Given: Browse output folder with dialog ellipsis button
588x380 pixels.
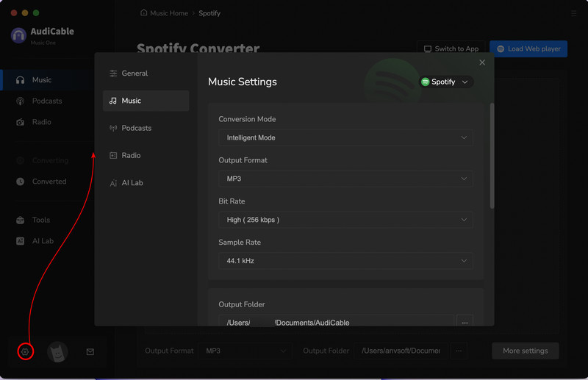Looking at the screenshot, I should (x=465, y=321).
